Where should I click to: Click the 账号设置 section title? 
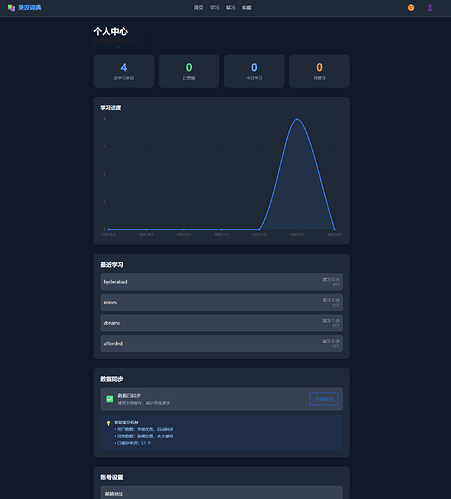pos(112,477)
